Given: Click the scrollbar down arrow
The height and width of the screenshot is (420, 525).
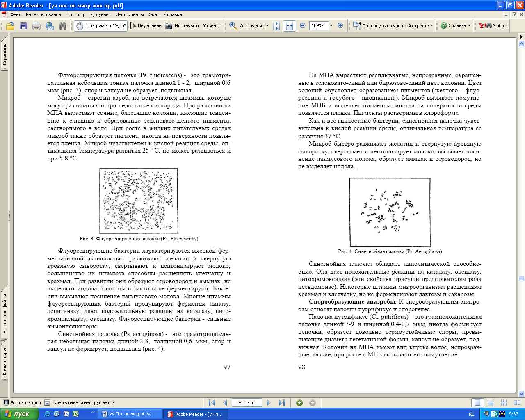Looking at the screenshot, I should click(521, 394).
